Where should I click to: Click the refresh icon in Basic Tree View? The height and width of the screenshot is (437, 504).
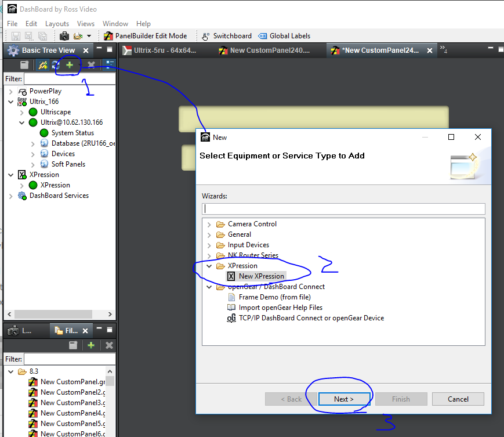(x=56, y=66)
